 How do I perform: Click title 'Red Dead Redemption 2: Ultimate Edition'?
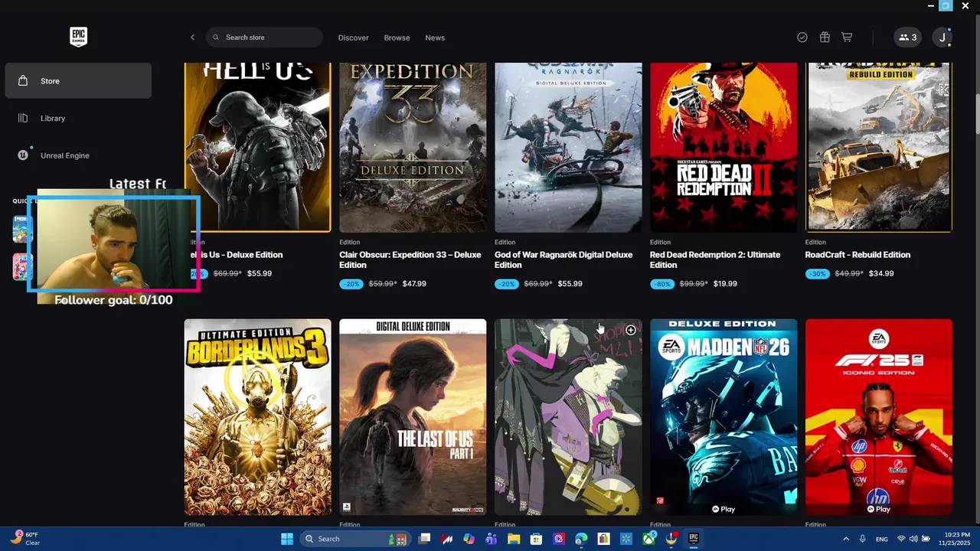click(x=715, y=259)
